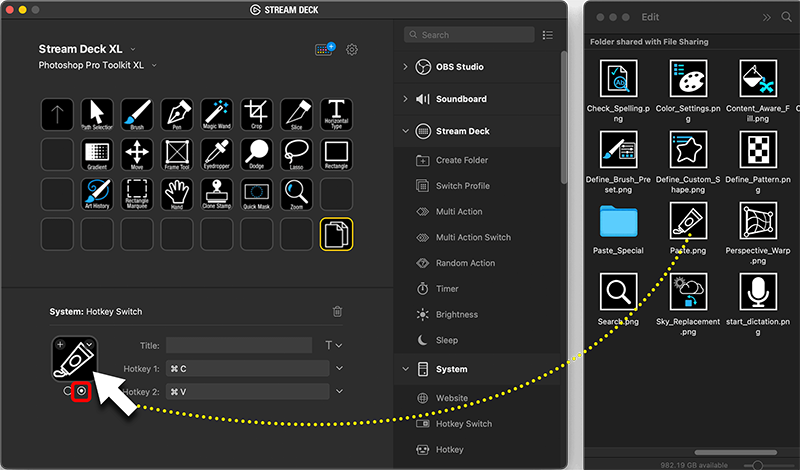Select the Magic Wand key
This screenshot has width=800, height=470.
pos(217,114)
